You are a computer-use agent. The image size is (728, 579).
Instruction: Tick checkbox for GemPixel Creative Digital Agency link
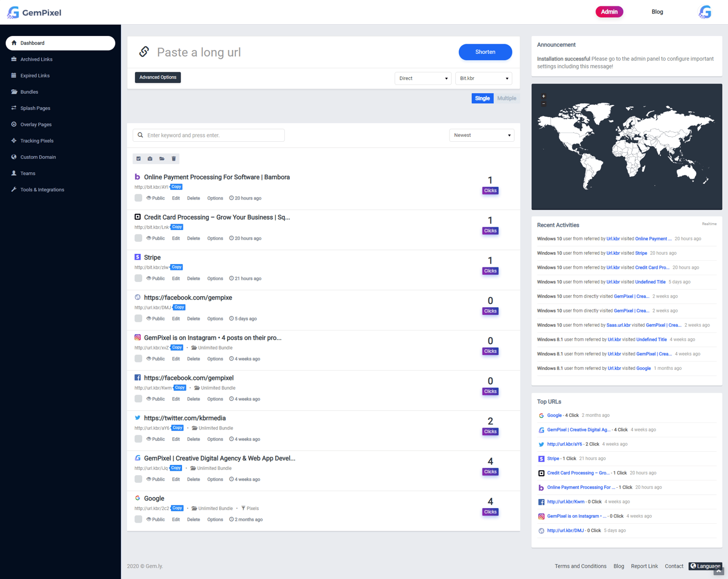(x=138, y=479)
